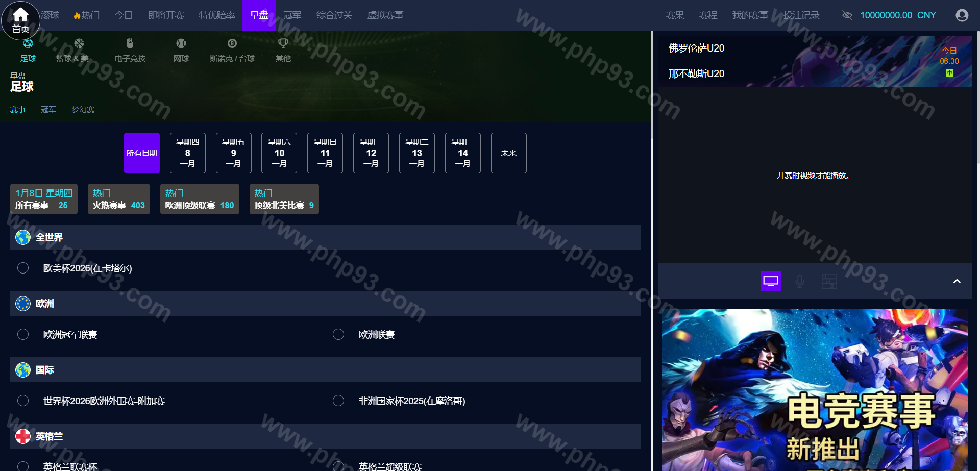This screenshot has height=471, width=980.
Task: Switch to the live video screen icon
Action: (770, 281)
